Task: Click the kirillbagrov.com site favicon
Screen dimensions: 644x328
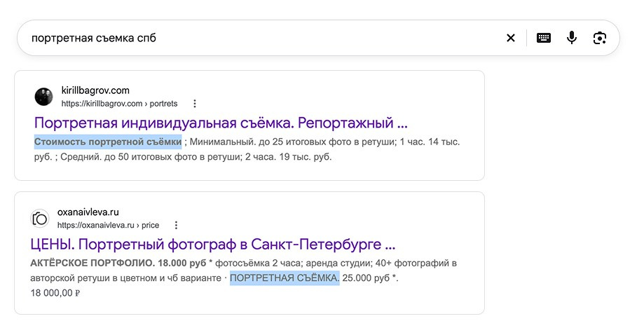Action: (43, 97)
